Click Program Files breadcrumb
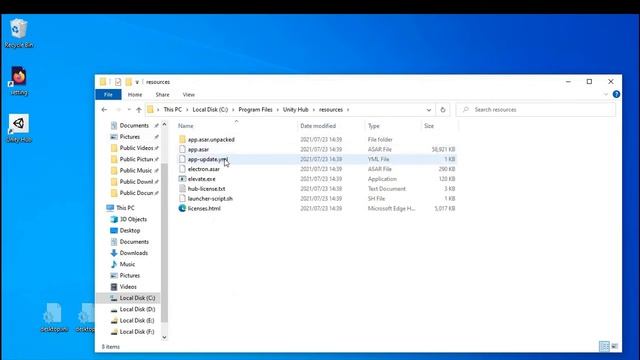The image size is (640, 360). tap(256, 109)
